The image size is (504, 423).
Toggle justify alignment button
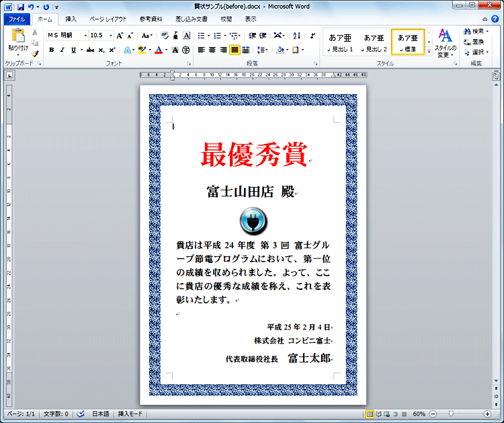point(235,50)
